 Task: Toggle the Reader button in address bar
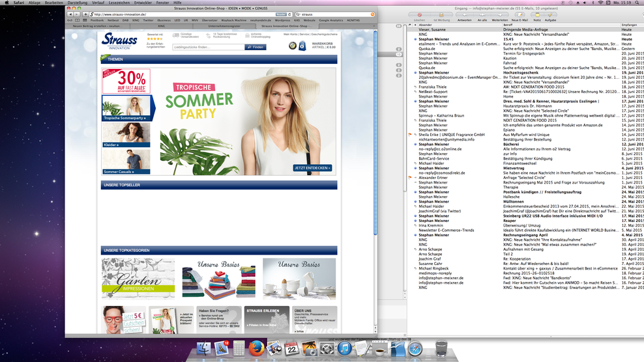281,14
